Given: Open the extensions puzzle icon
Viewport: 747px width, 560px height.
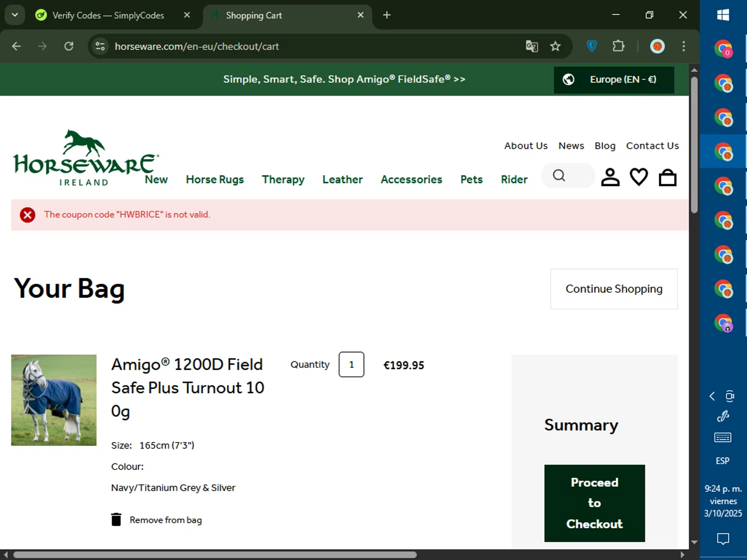Looking at the screenshot, I should pyautogui.click(x=618, y=46).
